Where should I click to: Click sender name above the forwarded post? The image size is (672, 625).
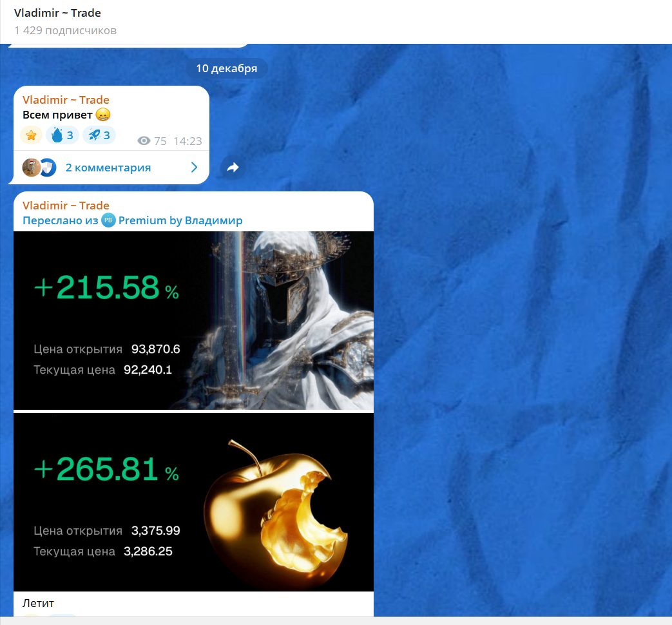66,206
